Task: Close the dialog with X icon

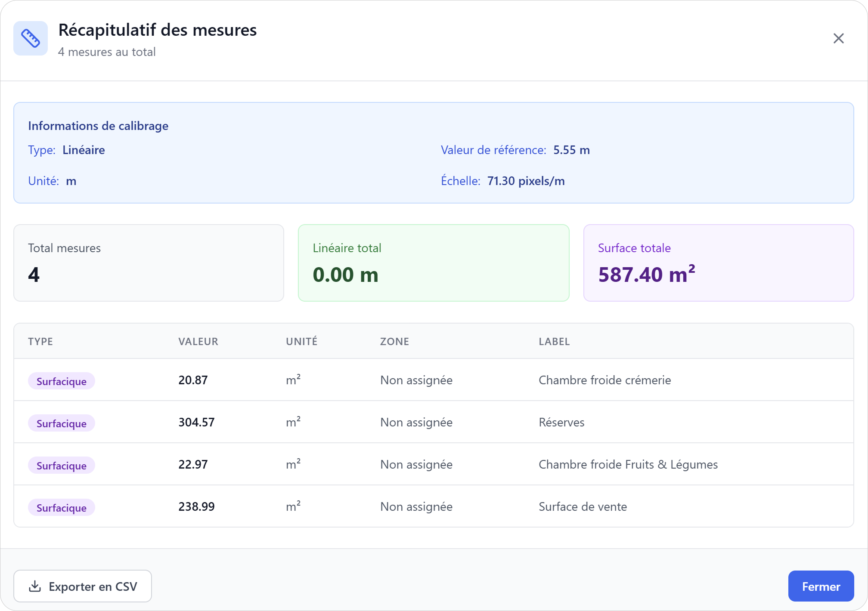Action: pos(838,38)
